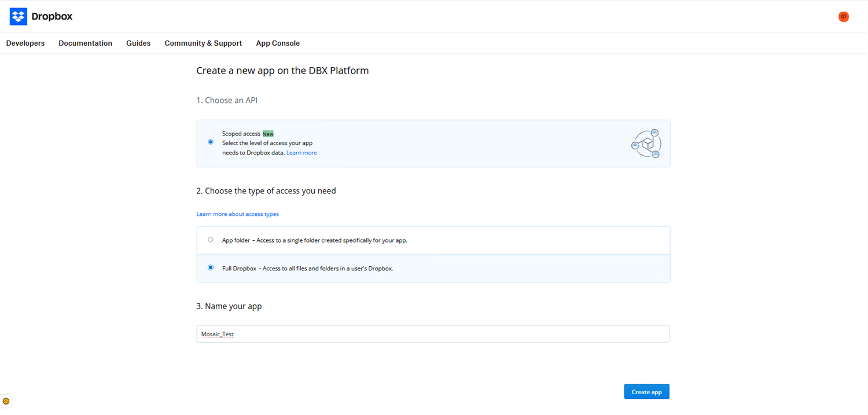Click the app name input field

coord(433,334)
